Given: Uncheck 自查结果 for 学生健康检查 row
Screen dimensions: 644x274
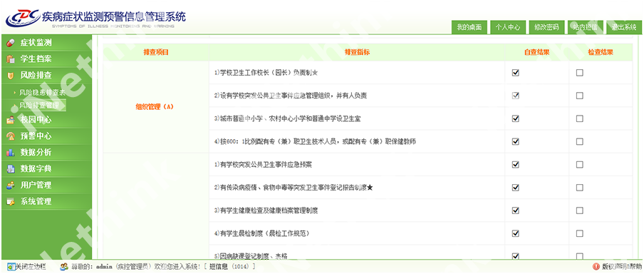Looking at the screenshot, I should click(516, 210).
